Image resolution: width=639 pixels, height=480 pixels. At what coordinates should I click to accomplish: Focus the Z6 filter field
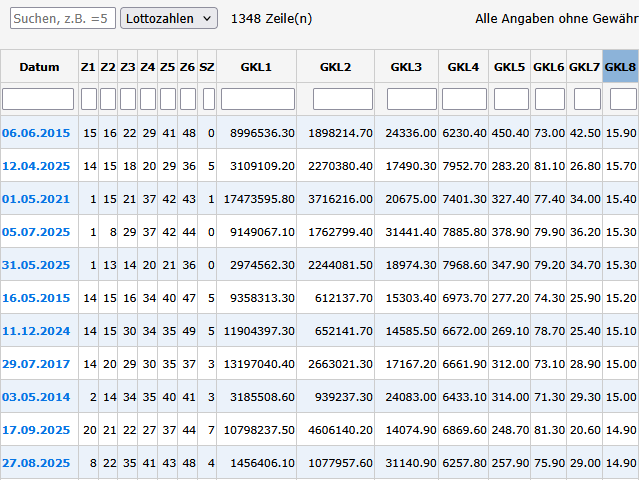pos(188,99)
